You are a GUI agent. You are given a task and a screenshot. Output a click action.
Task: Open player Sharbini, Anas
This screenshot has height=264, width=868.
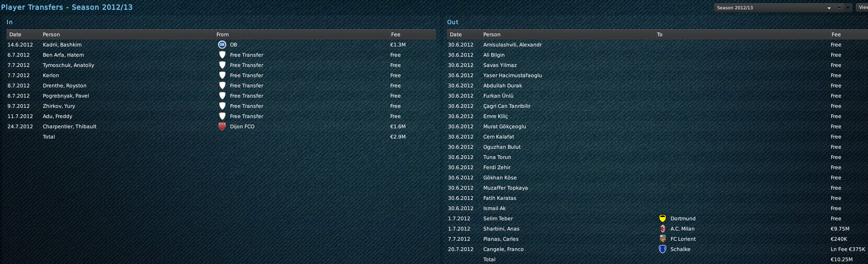pos(502,229)
